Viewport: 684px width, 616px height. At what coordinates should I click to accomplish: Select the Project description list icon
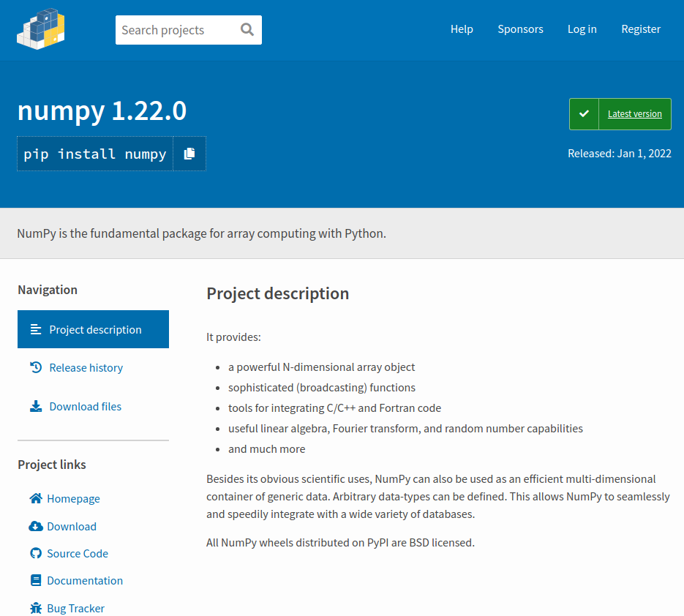tap(34, 329)
